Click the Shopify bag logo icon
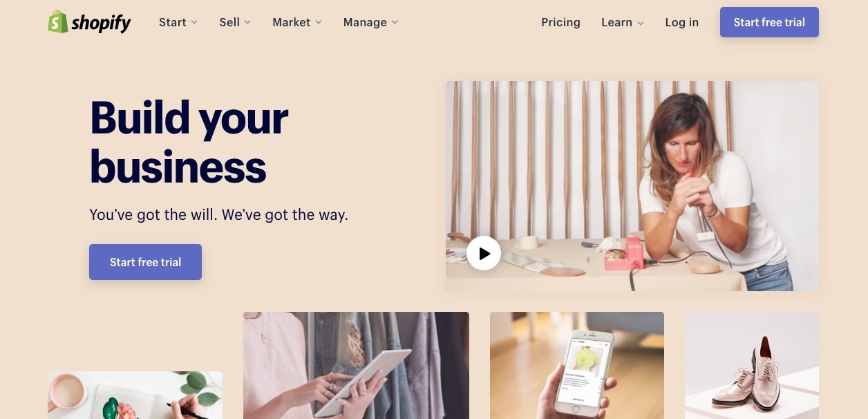Screen dimensions: 868x419 (57, 22)
